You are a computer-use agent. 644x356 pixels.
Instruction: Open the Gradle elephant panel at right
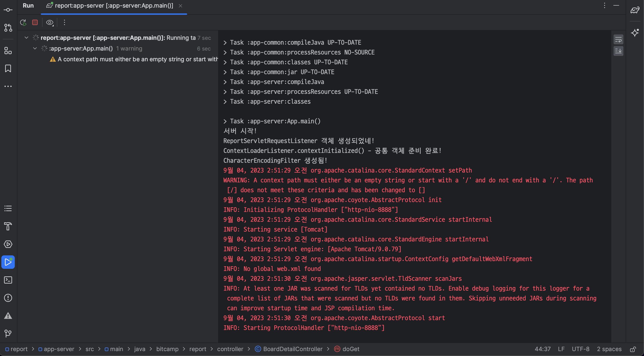click(635, 10)
